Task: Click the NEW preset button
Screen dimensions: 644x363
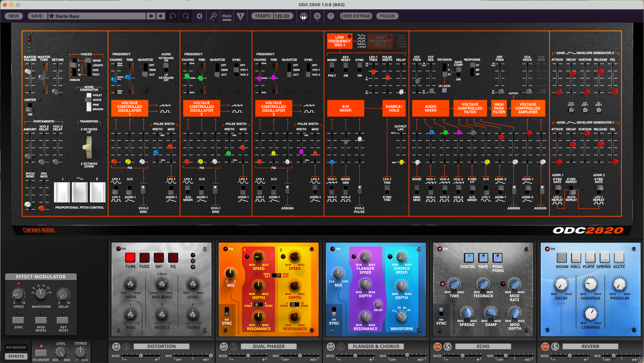Action: coord(14,16)
